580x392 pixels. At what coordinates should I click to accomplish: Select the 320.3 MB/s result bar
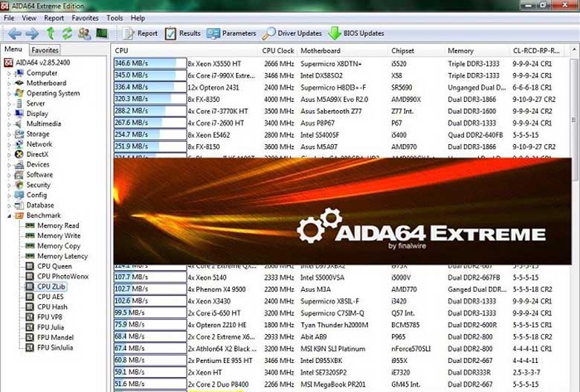tap(150, 99)
